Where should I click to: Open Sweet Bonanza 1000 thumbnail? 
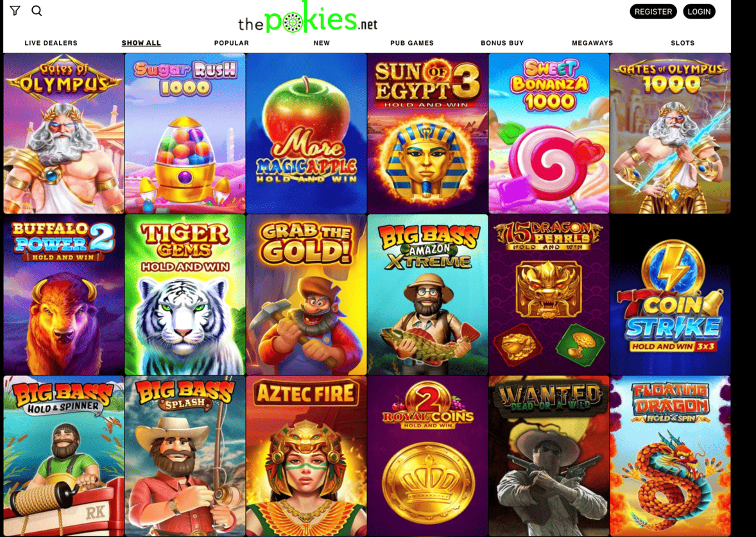[549, 133]
